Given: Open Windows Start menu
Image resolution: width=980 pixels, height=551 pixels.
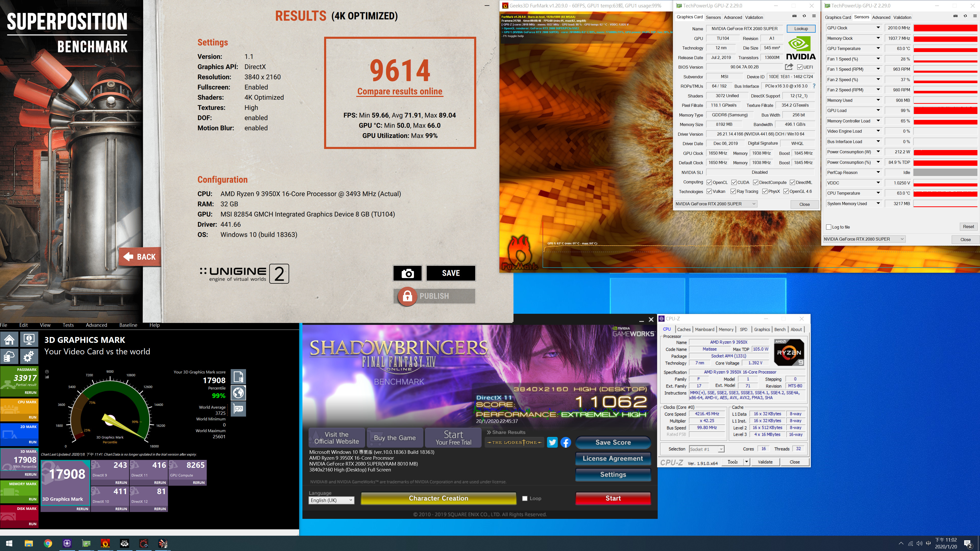Looking at the screenshot, I should (x=9, y=543).
